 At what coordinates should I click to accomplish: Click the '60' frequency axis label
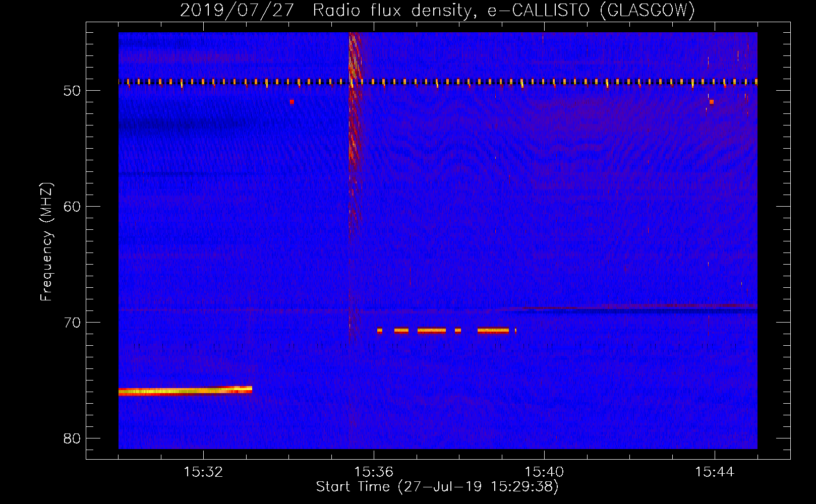pos(72,206)
